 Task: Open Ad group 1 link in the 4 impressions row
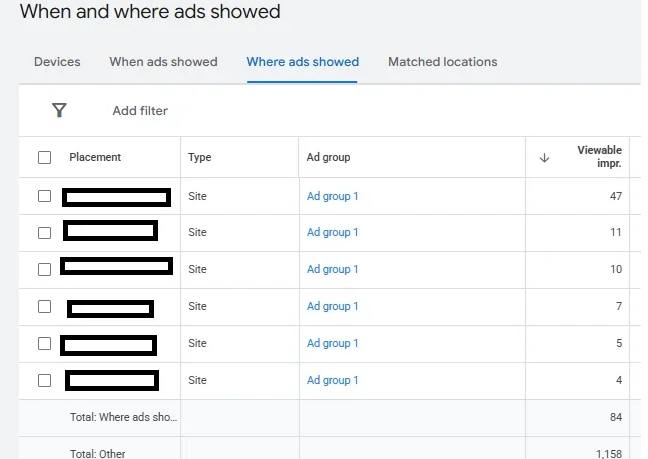[332, 380]
